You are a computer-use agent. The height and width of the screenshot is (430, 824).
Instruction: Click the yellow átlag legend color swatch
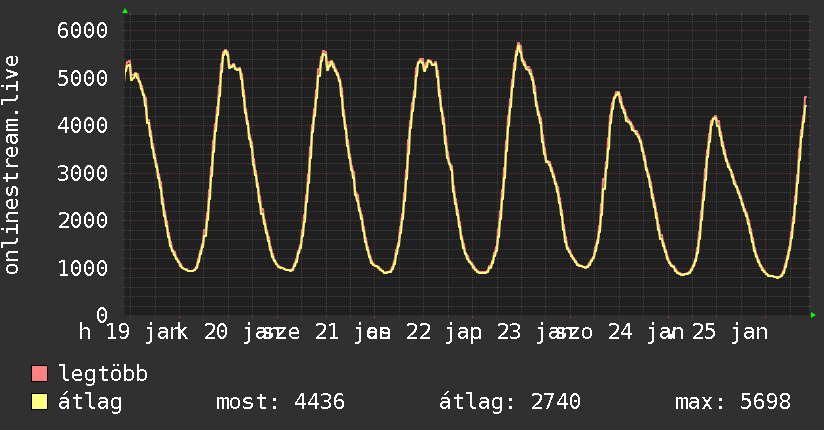click(39, 402)
